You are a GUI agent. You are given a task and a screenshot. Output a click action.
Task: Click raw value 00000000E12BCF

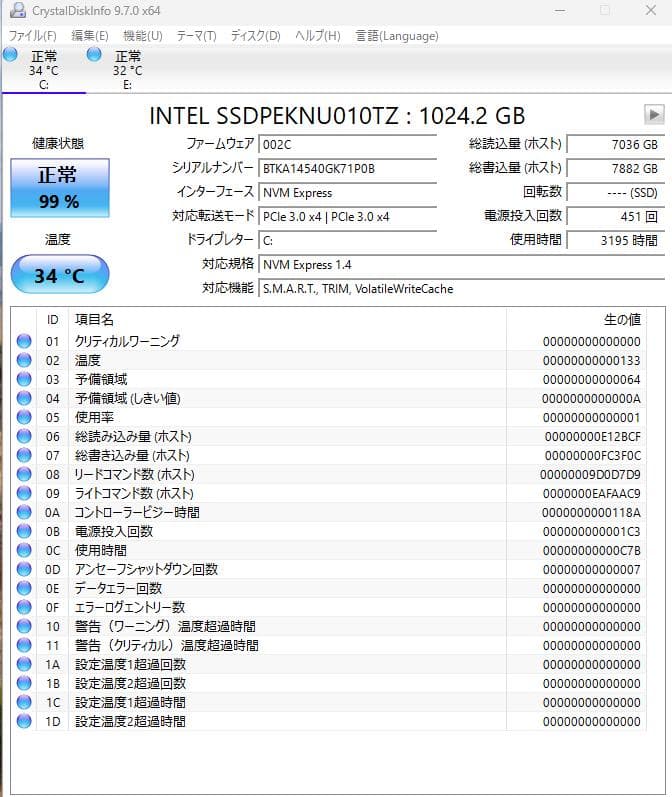coord(592,437)
